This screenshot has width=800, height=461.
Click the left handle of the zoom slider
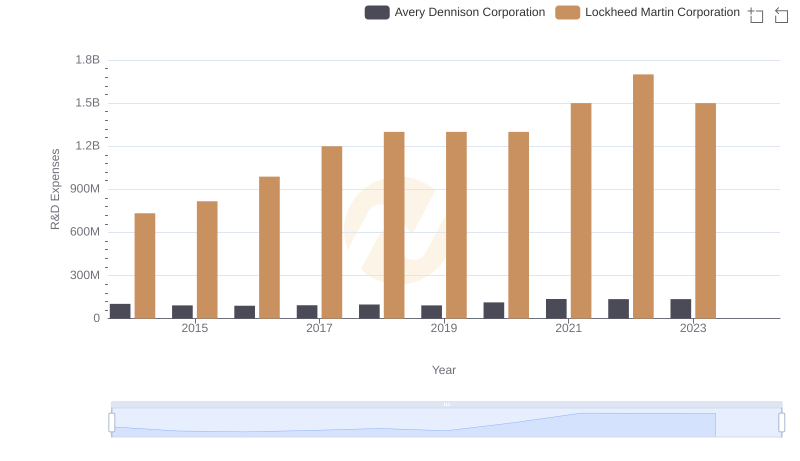(x=112, y=422)
